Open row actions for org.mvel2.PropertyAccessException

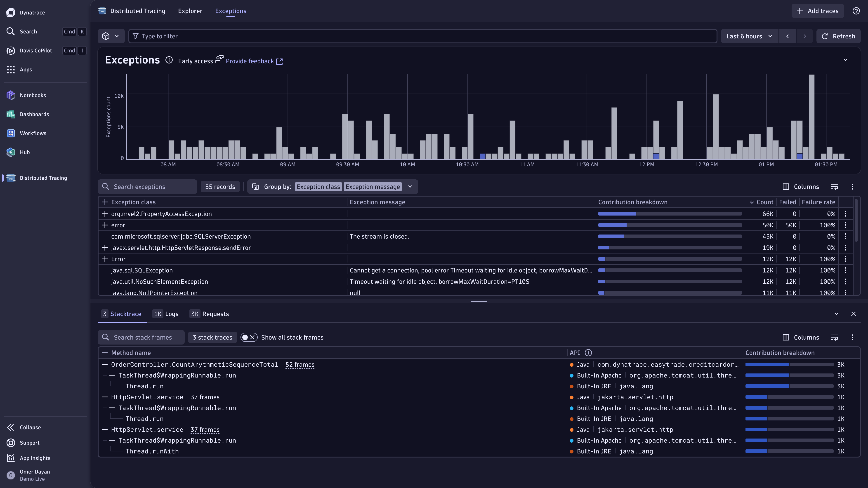pyautogui.click(x=845, y=214)
